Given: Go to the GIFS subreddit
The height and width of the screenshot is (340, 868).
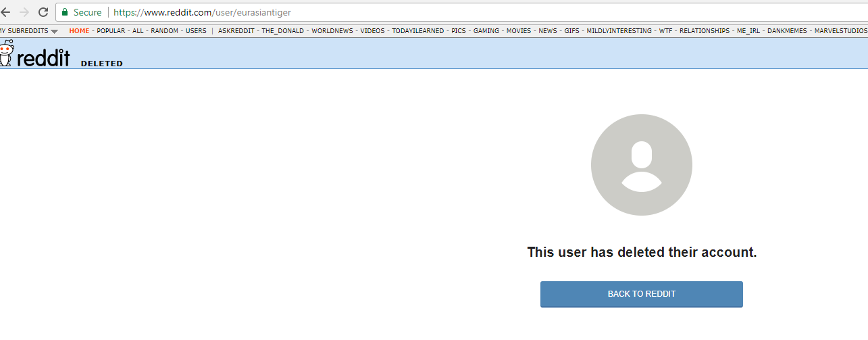Looking at the screenshot, I should point(572,31).
